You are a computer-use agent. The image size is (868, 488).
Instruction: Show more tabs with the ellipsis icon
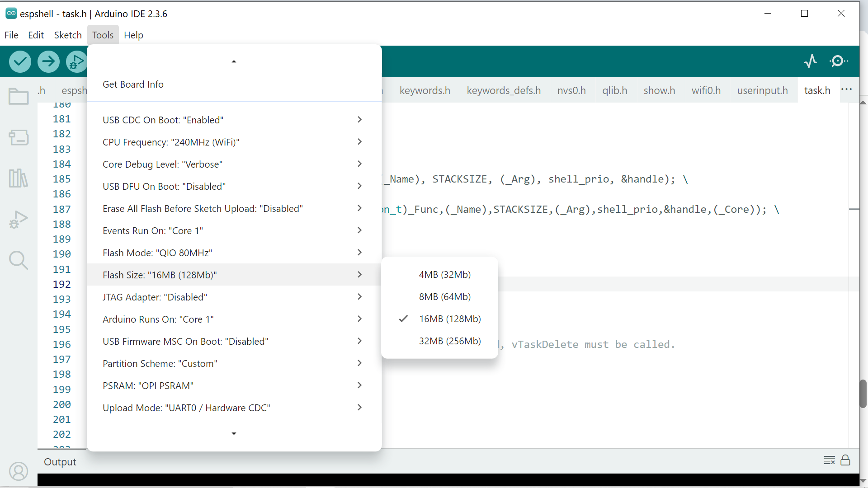coord(847,89)
